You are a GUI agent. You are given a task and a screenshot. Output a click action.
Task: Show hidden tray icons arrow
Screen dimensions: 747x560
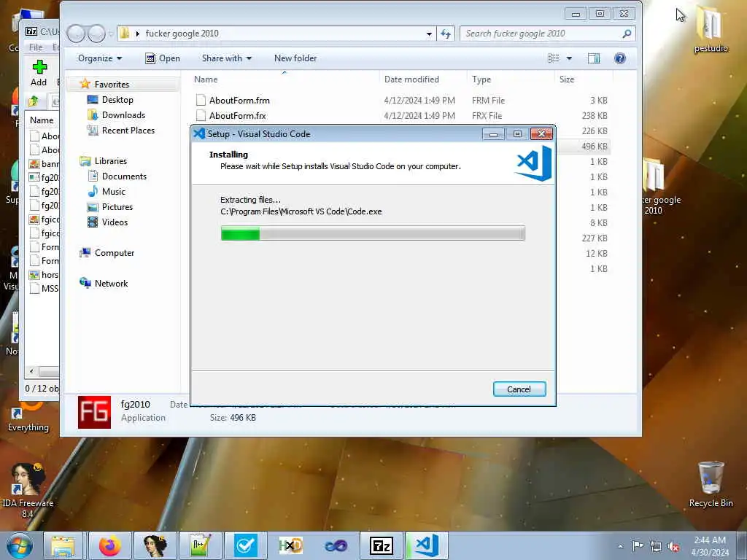click(x=621, y=546)
